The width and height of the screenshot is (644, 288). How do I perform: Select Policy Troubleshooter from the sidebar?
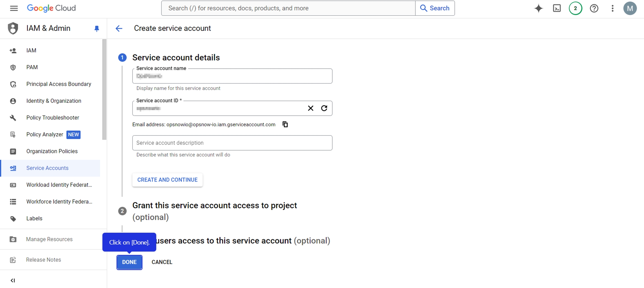click(53, 118)
